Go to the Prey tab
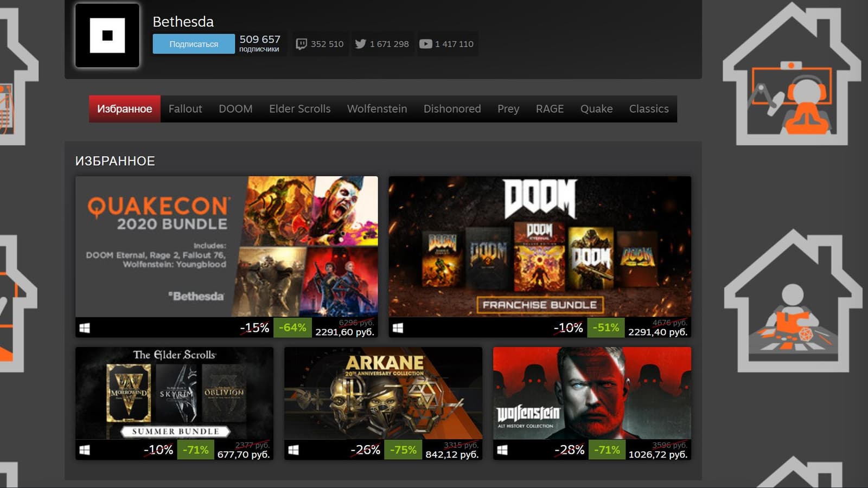 pyautogui.click(x=508, y=109)
